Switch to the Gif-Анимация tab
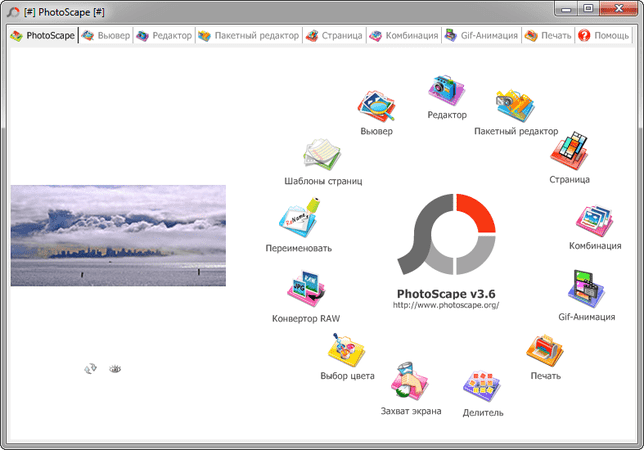 (481, 35)
